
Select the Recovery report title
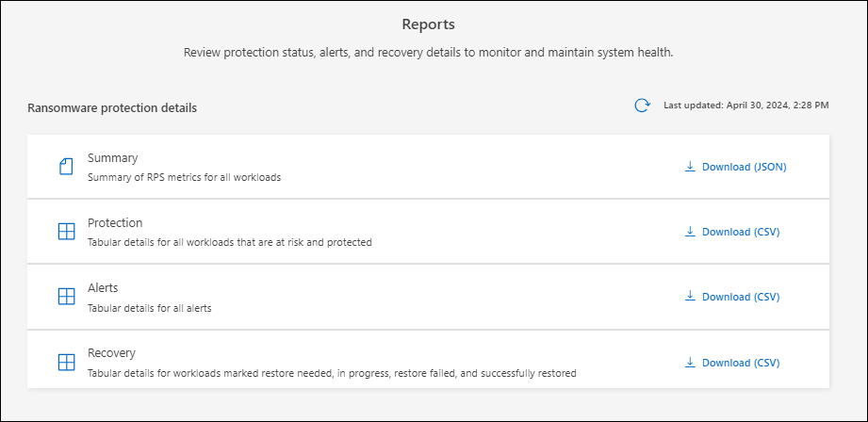pos(111,353)
